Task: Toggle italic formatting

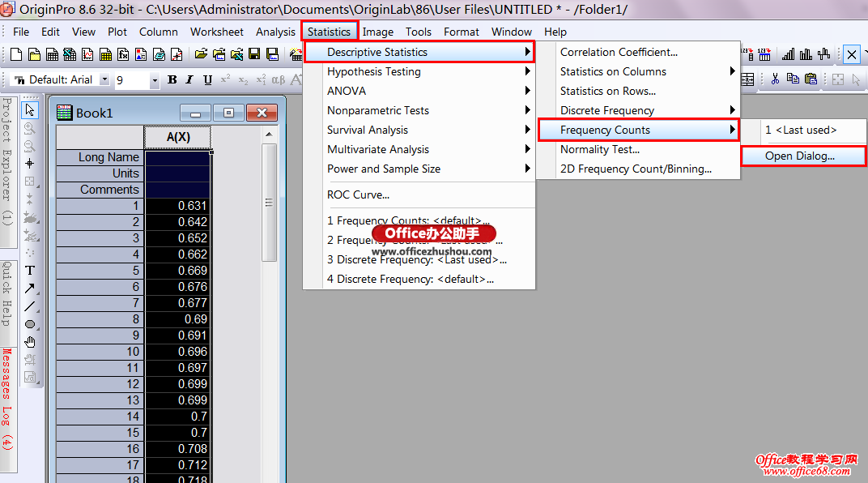Action: pos(189,79)
